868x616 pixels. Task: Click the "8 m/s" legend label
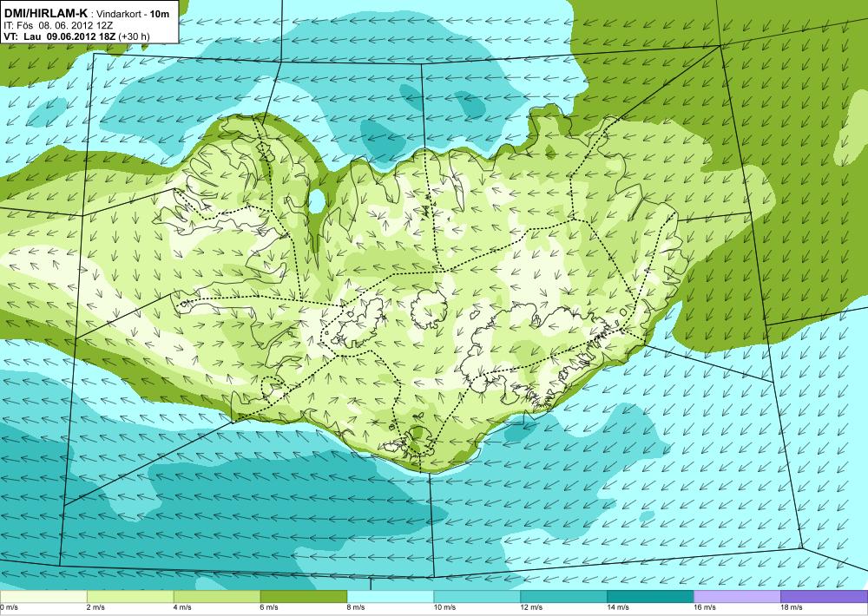click(357, 607)
